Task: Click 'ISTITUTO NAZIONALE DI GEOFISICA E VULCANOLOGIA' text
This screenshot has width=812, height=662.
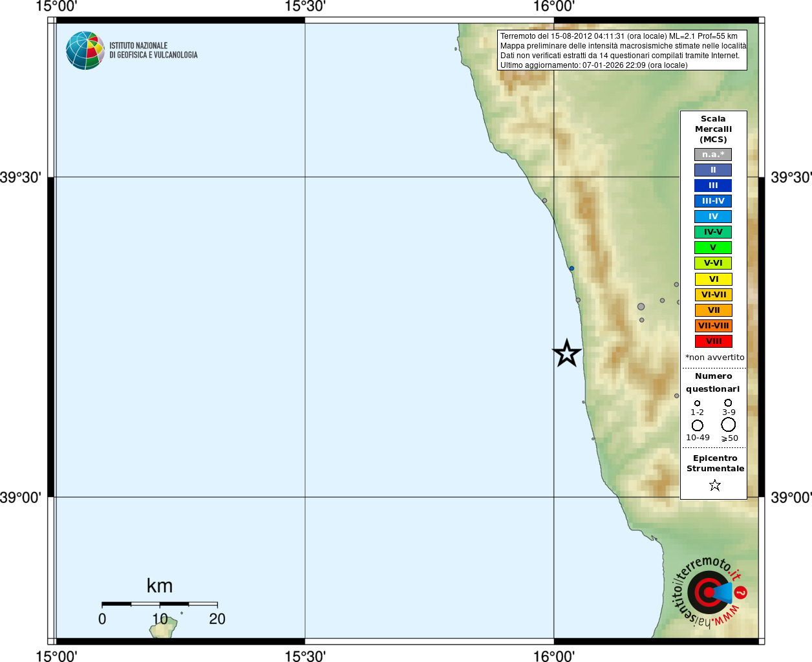Action: [x=153, y=50]
